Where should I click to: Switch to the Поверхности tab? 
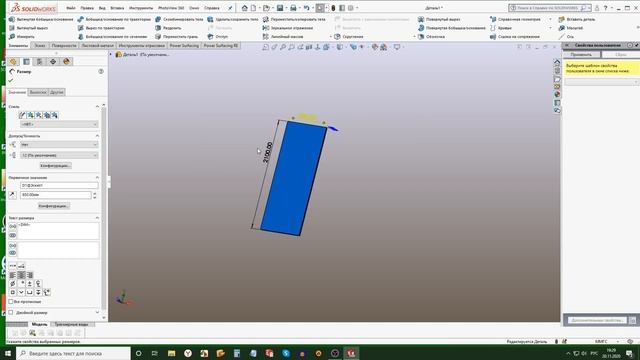[x=64, y=46]
